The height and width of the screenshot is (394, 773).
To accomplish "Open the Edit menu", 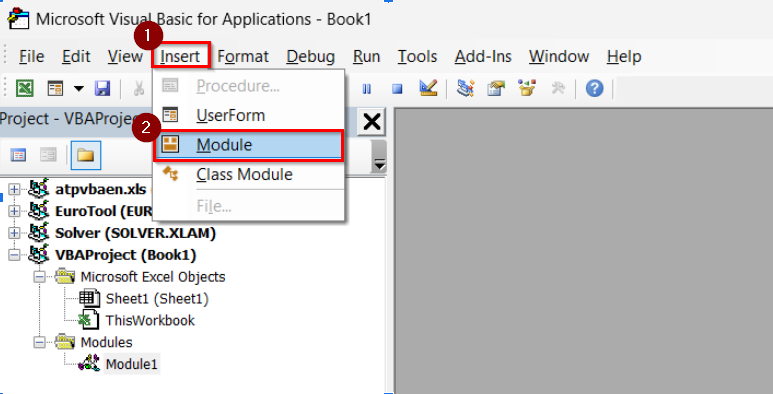I will tap(76, 56).
